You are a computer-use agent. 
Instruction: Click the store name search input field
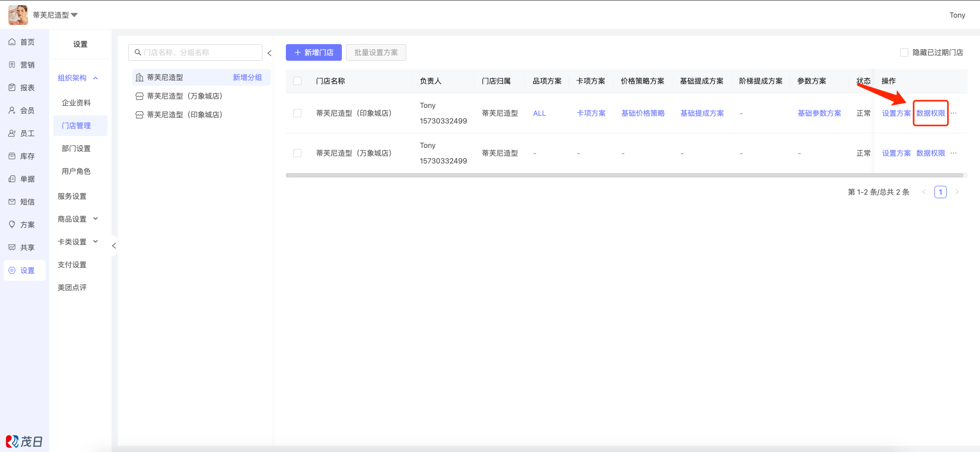[200, 52]
